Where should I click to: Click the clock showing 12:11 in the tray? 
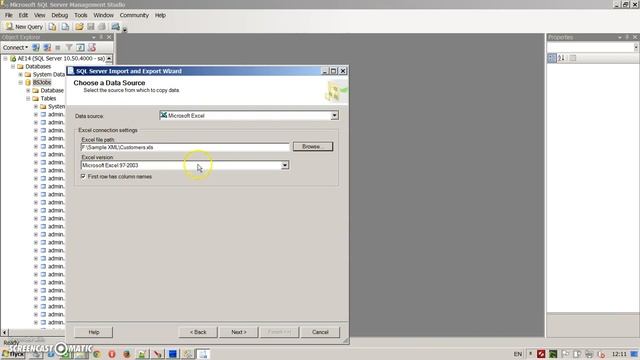pos(619,354)
